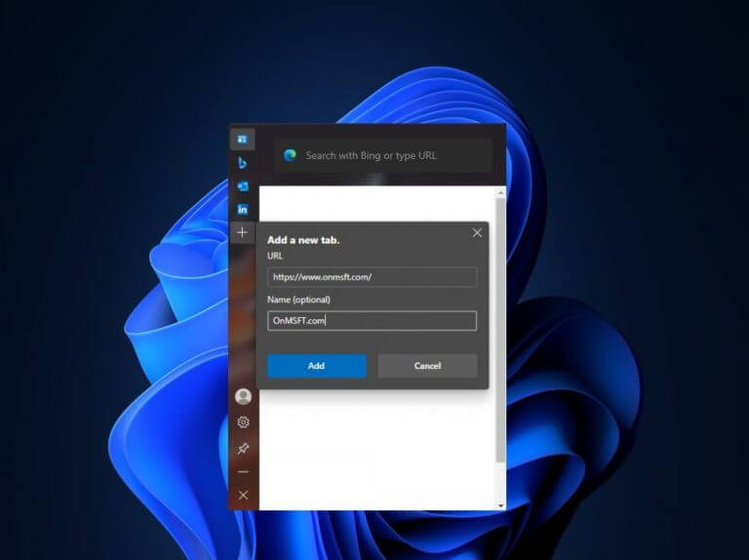The width and height of the screenshot is (749, 560).
Task: Click the Search with Bing box
Action: 383,155
